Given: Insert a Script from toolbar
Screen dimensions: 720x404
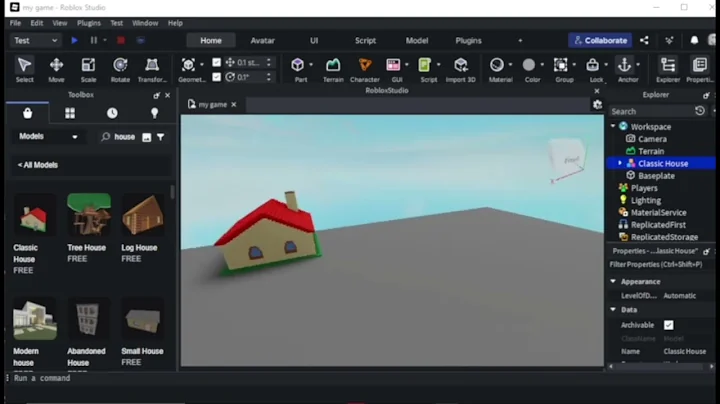Looking at the screenshot, I should [x=425, y=70].
